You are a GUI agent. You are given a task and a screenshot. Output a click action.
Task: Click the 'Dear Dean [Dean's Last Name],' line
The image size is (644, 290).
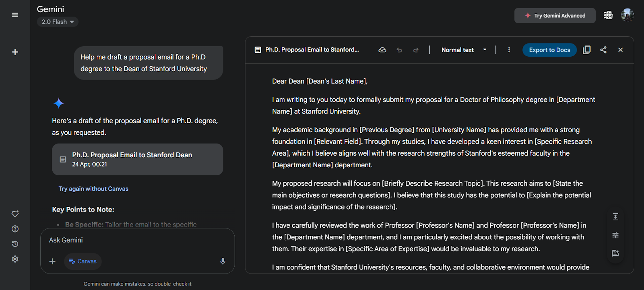tap(320, 81)
